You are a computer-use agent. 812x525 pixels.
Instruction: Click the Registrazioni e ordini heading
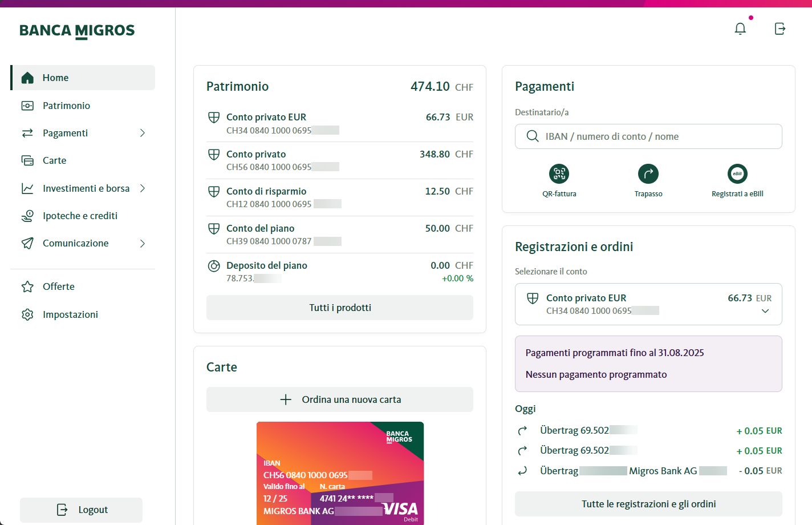[574, 247]
